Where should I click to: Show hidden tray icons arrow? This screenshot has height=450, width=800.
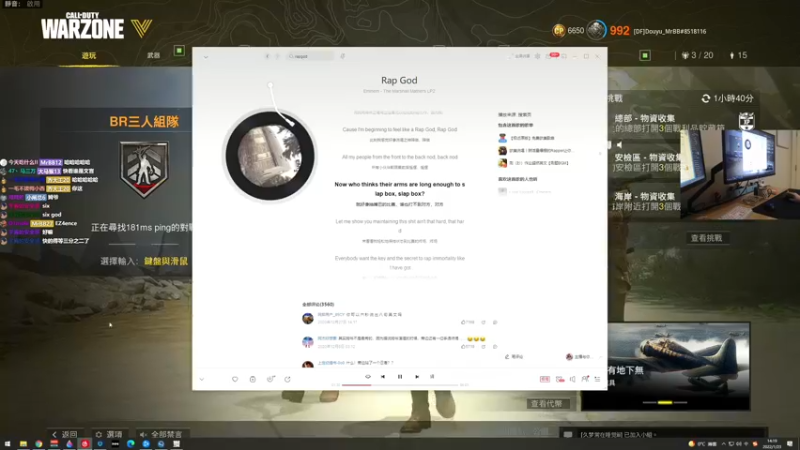pos(723,444)
